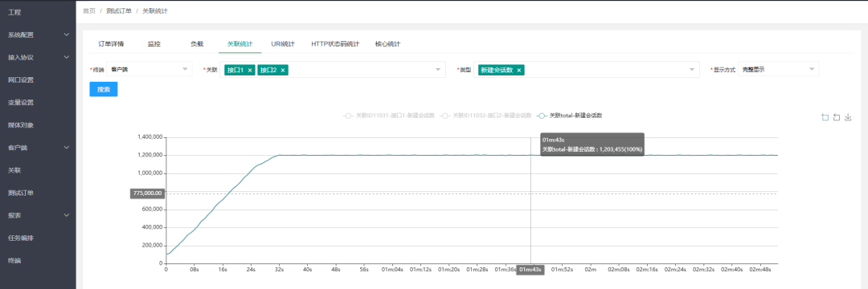Remove the 接口1 tag

coord(250,70)
